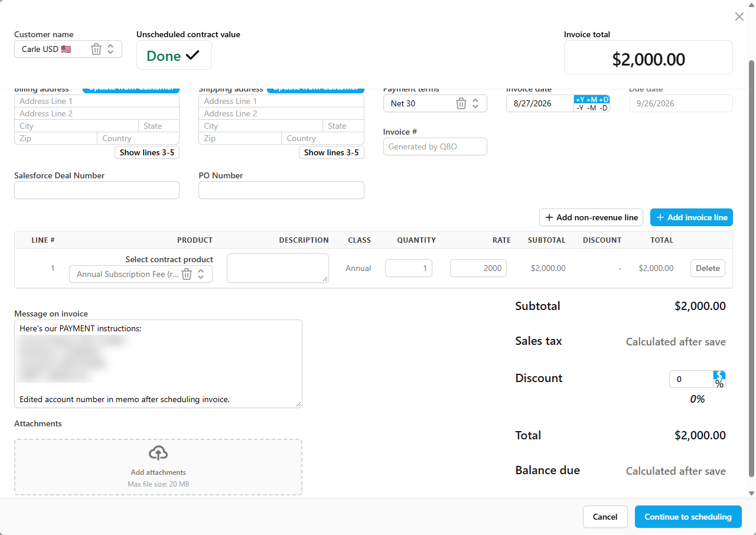The image size is (756, 535).
Task: Decrement invoice date year with -Y
Action: click(x=580, y=107)
